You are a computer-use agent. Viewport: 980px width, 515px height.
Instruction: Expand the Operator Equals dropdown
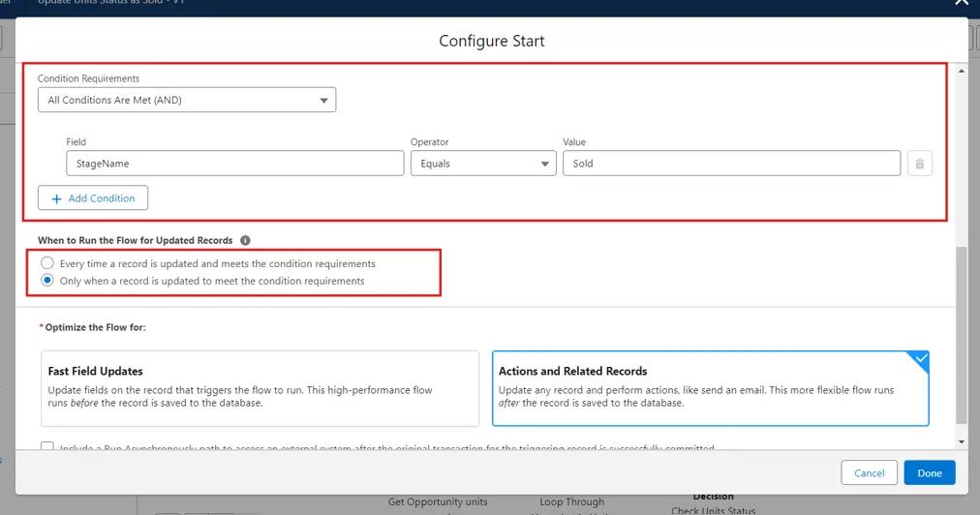tap(482, 164)
